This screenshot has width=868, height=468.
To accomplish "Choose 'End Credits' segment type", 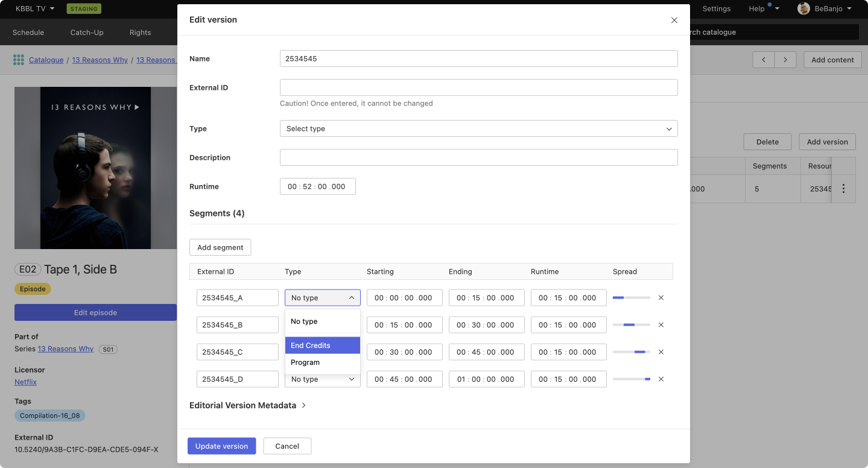I will (323, 346).
